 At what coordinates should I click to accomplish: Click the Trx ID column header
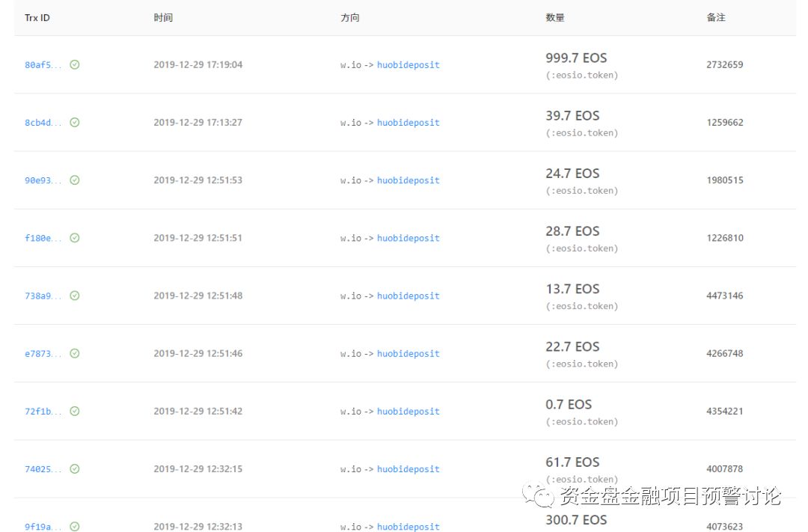tap(37, 17)
